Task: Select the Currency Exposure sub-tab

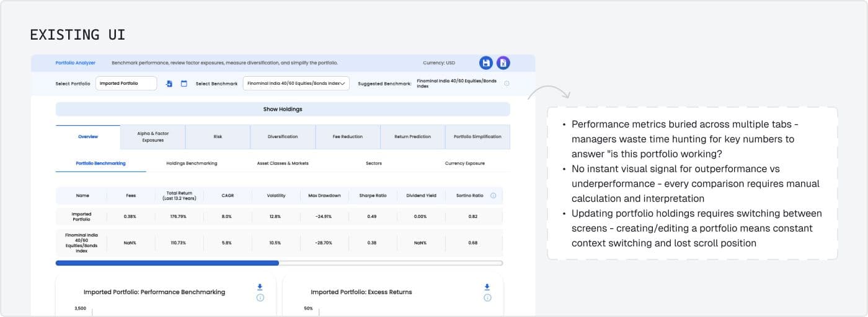Action: tap(465, 163)
